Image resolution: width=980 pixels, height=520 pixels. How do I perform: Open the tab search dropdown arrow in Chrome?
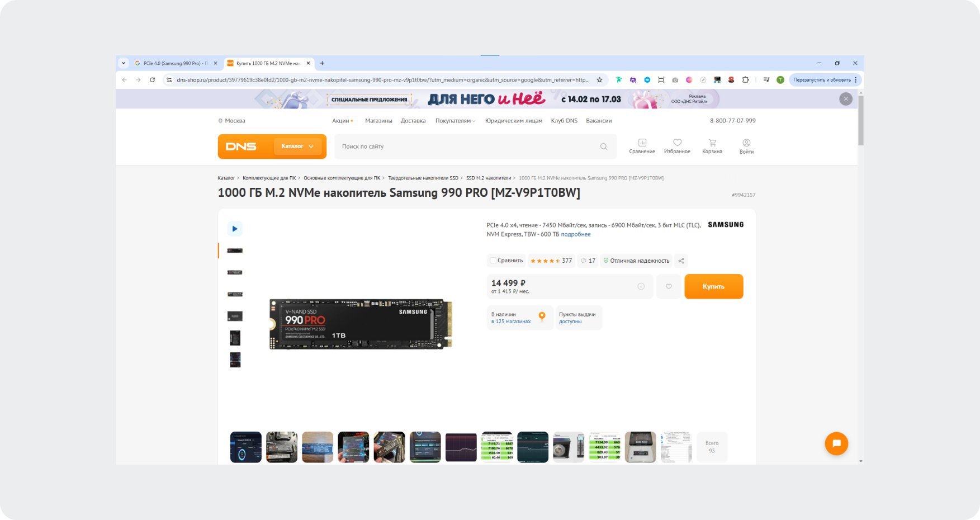pos(124,63)
